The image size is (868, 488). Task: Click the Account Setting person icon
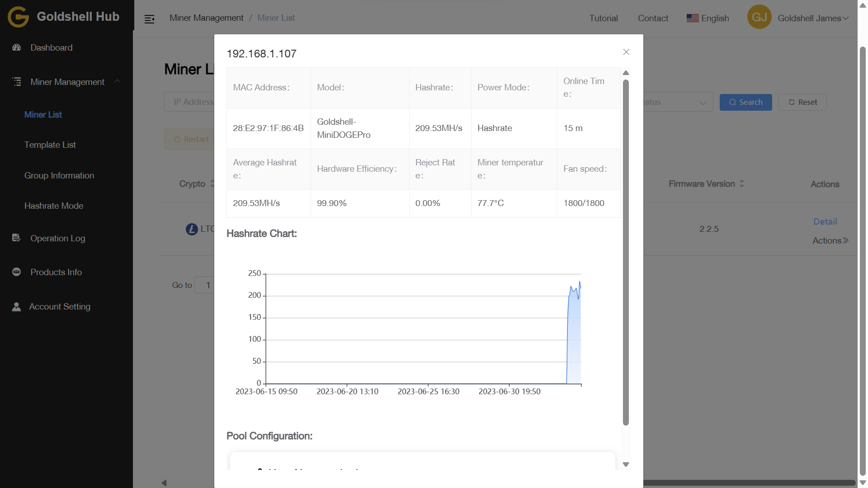(x=16, y=307)
